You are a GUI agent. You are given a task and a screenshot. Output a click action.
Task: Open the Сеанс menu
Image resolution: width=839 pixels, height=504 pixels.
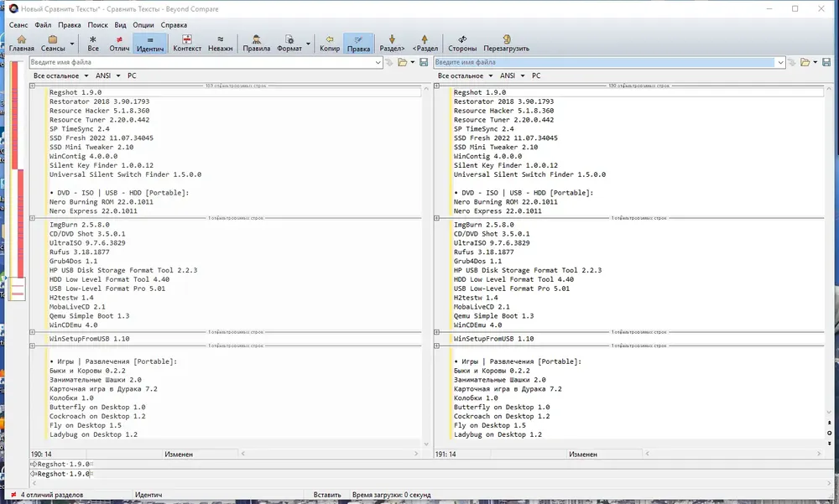(x=18, y=25)
